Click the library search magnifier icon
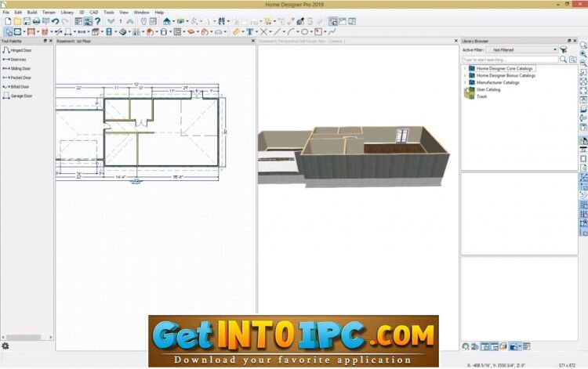The height and width of the screenshot is (369, 588). 563,60
